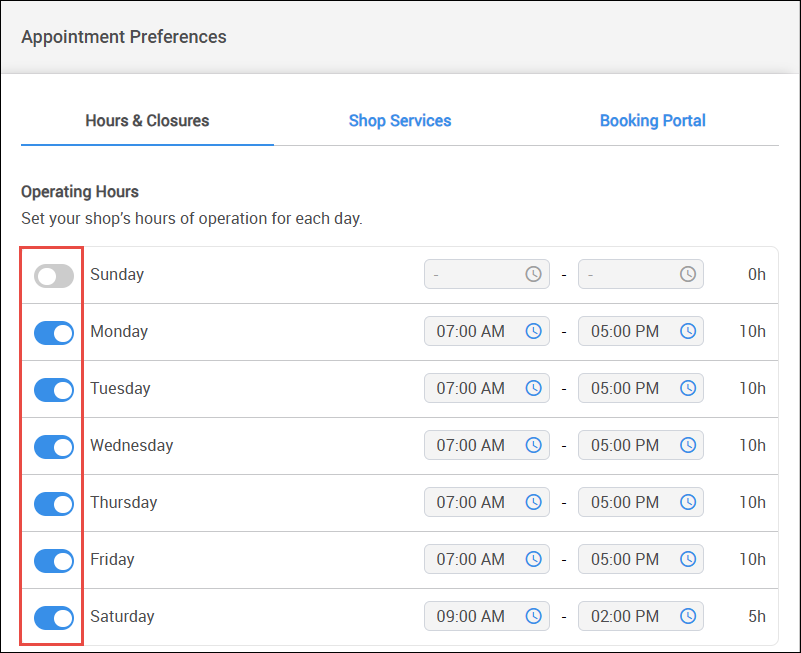Edit Thursday opening time field
Viewport: 801px width, 653px height.
coord(487,502)
